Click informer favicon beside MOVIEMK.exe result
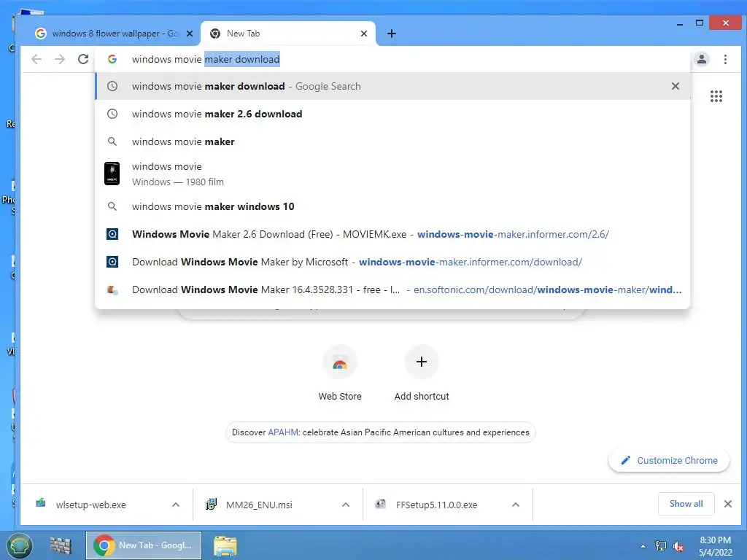747x560 pixels. (112, 234)
